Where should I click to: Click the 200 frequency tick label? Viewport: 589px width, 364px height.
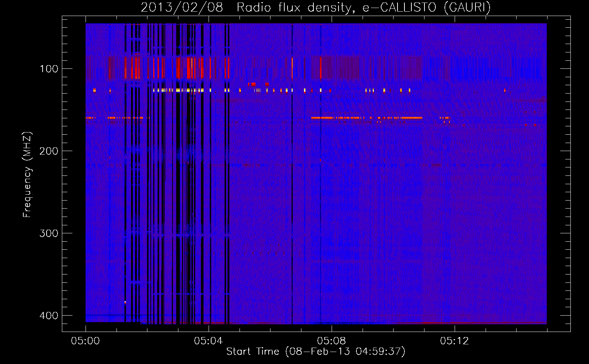tap(49, 151)
